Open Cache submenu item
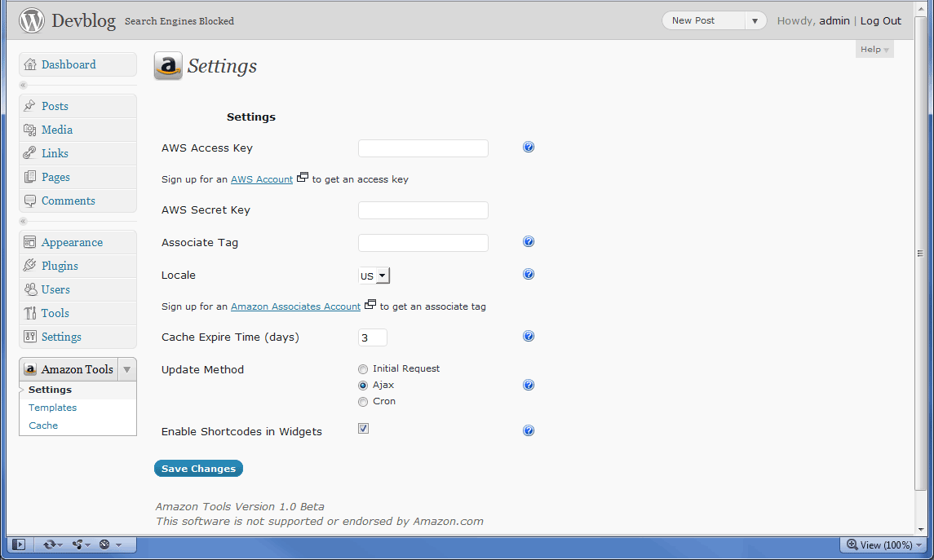 coord(43,426)
